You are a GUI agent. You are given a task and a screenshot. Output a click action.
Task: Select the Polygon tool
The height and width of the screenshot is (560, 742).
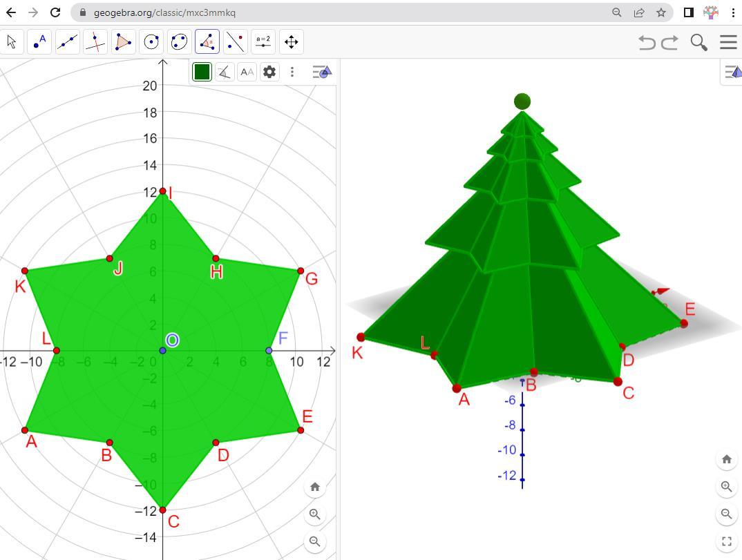tap(124, 42)
